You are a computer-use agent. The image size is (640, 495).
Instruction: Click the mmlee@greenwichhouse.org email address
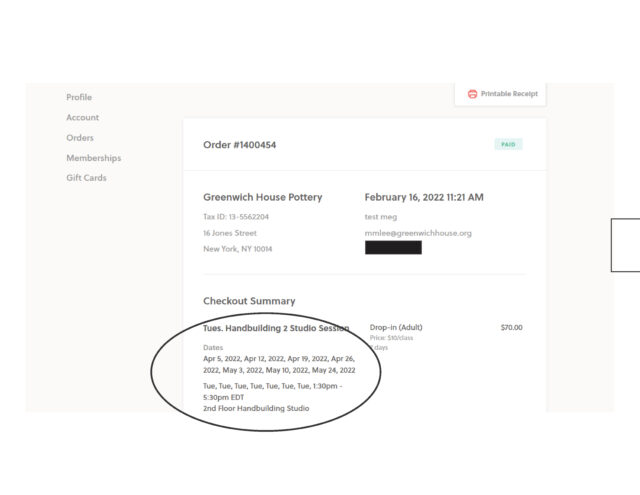pos(418,233)
